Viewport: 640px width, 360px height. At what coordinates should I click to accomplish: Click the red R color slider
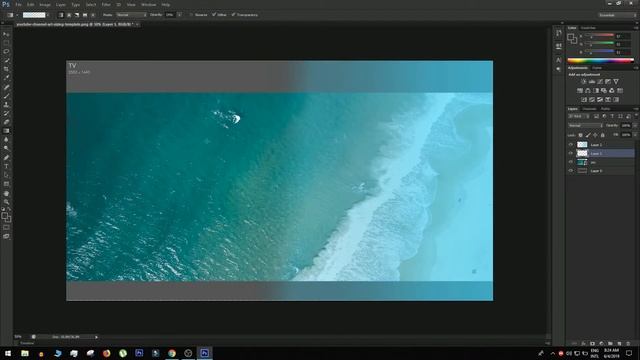tap(599, 36)
